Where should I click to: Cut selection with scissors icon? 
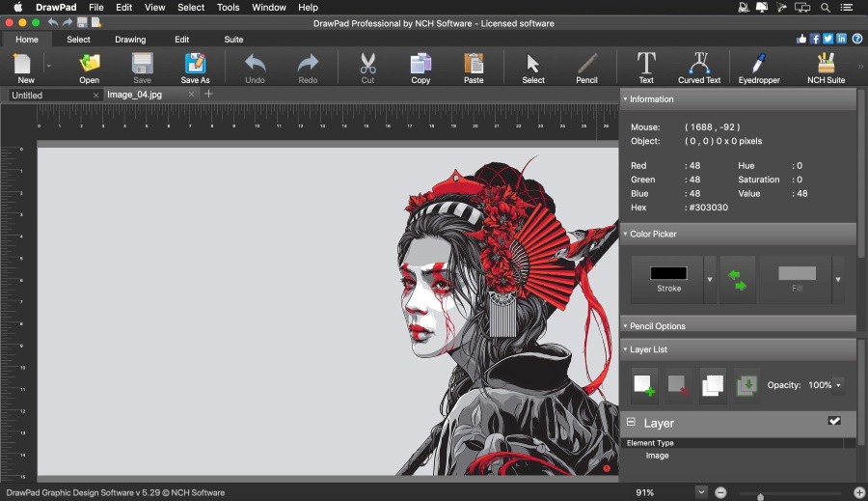point(367,68)
